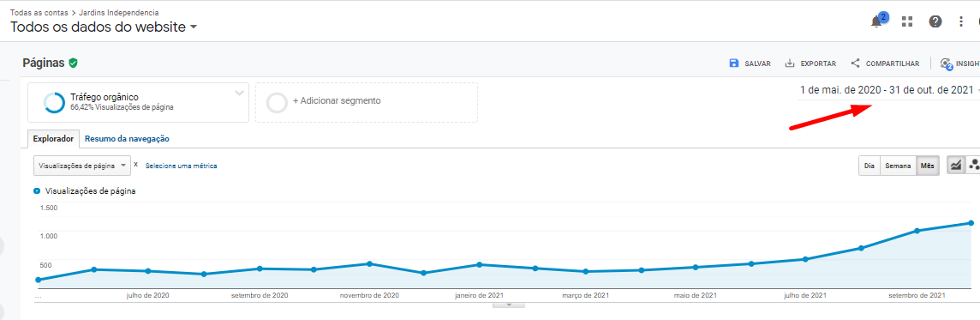Click the November 2020 data point on chart
This screenshot has width=980, height=320.
point(369,263)
